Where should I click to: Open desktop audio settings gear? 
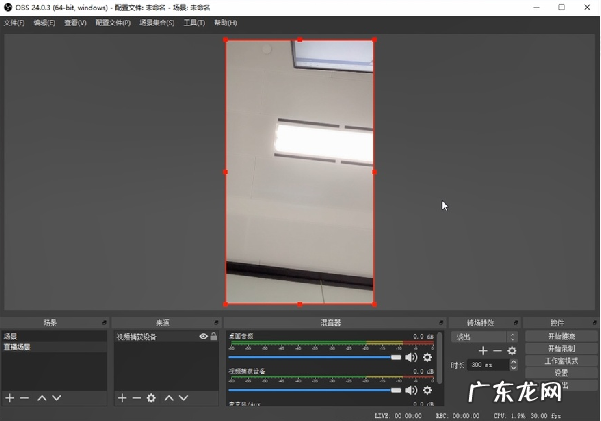(x=427, y=357)
